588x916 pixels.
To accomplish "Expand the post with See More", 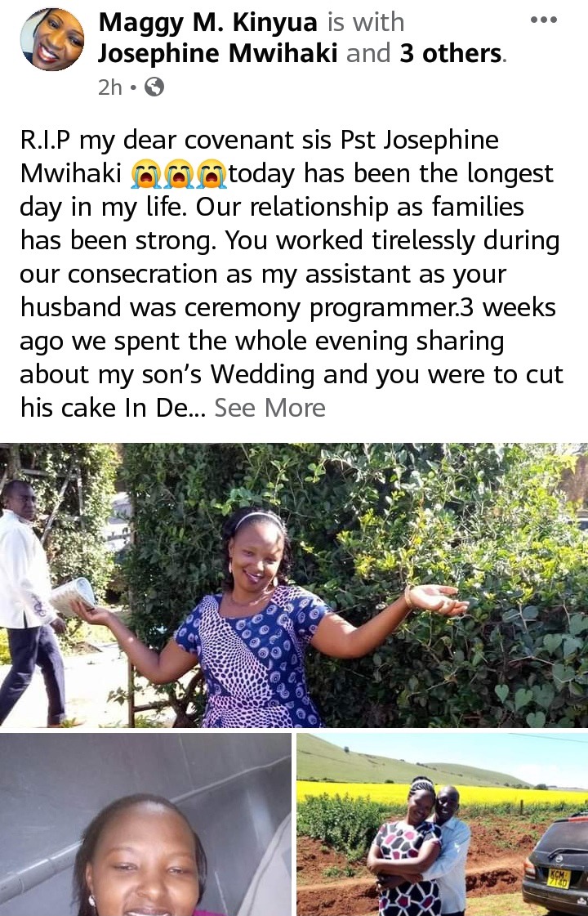I will coord(269,408).
